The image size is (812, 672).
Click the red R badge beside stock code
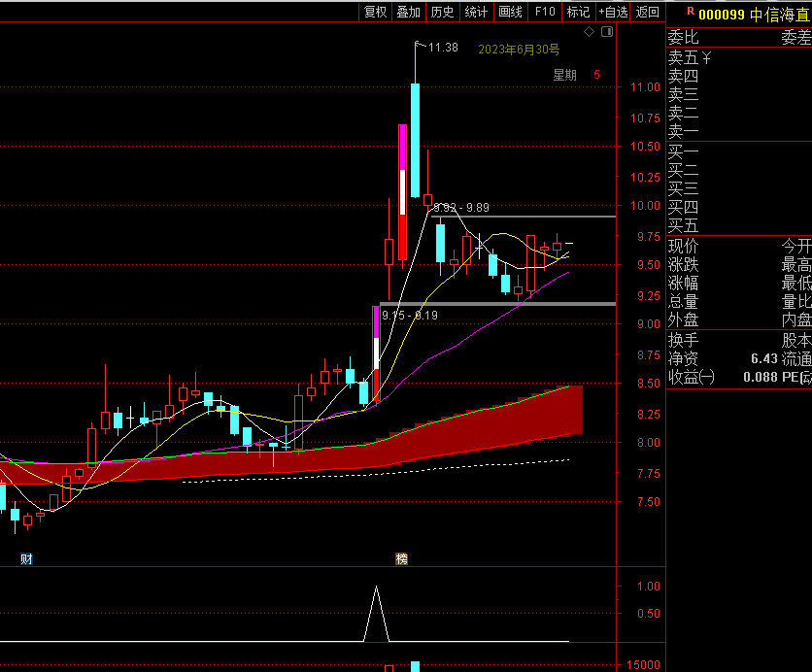691,11
